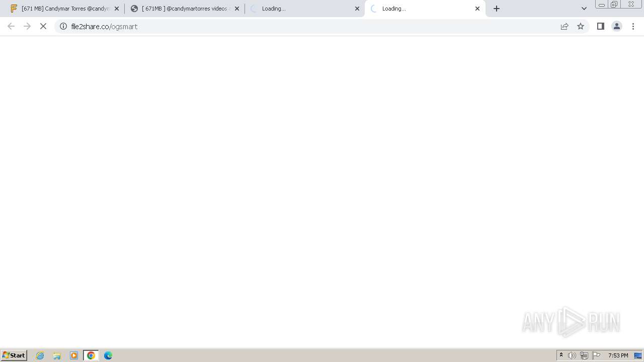This screenshot has height=362, width=644.
Task: Share this page icon
Action: [565, 26]
